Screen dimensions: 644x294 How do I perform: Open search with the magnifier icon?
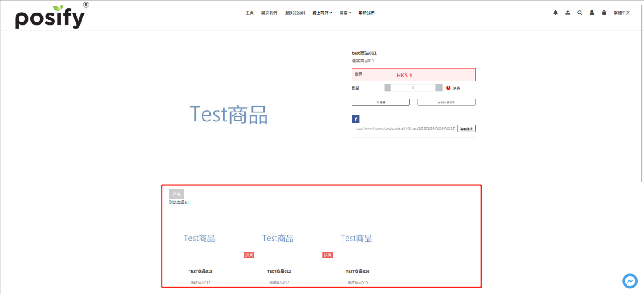point(580,13)
